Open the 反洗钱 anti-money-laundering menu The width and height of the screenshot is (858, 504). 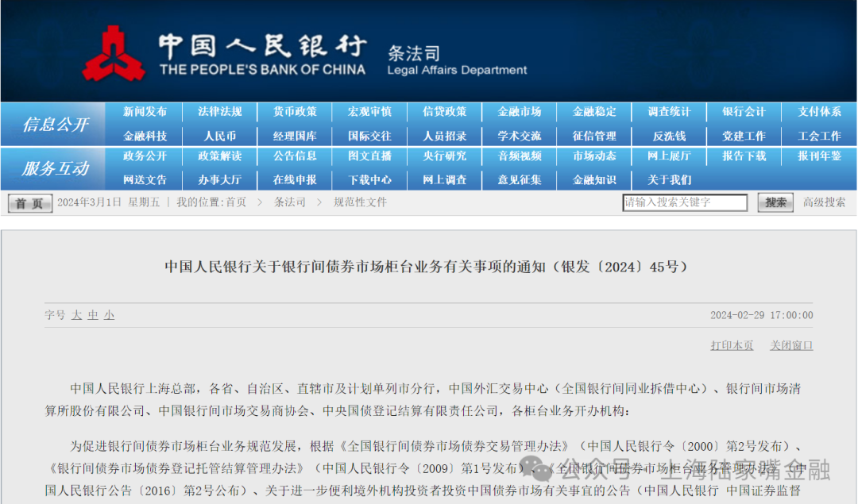point(669,135)
